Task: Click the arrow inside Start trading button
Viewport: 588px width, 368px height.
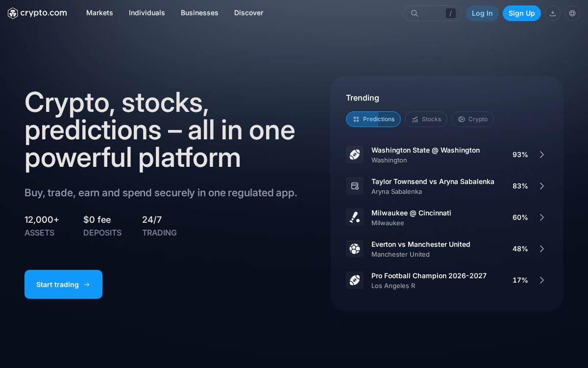Action: coord(87,285)
